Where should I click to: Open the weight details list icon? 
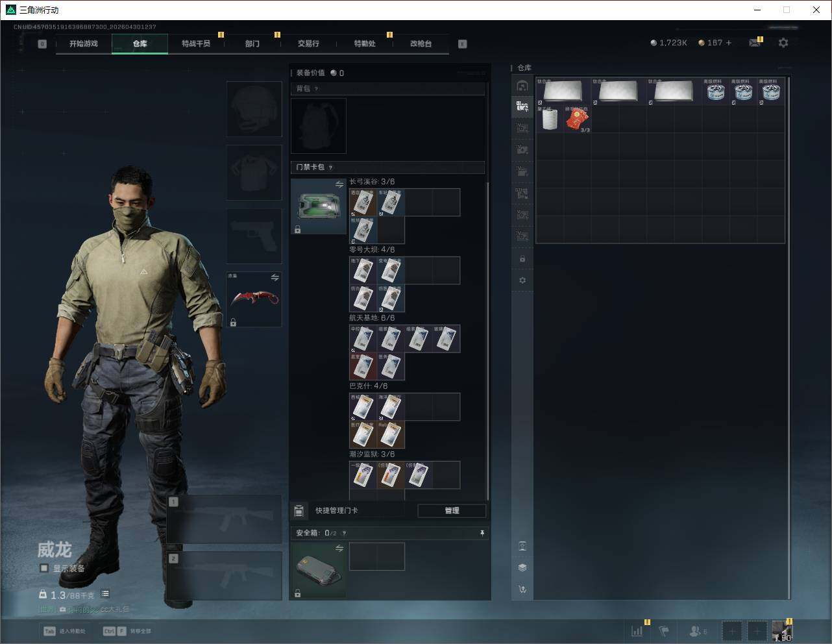pyautogui.click(x=105, y=594)
